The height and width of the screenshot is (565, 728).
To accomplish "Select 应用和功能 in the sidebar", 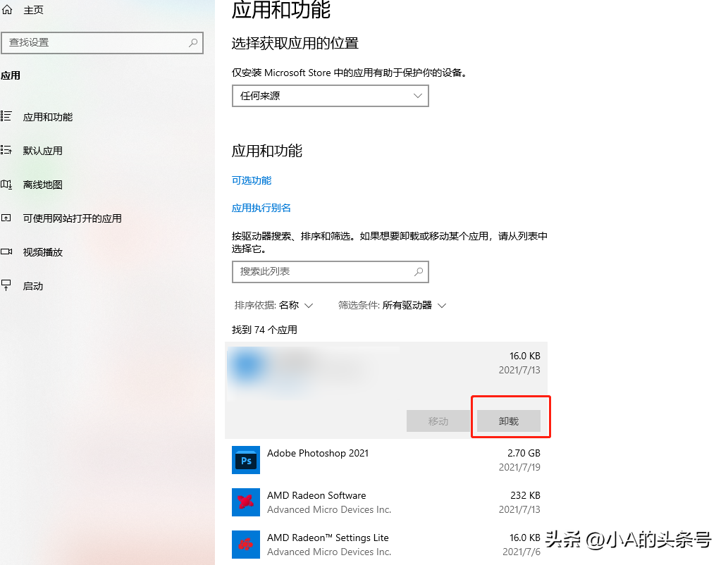I will coord(48,117).
